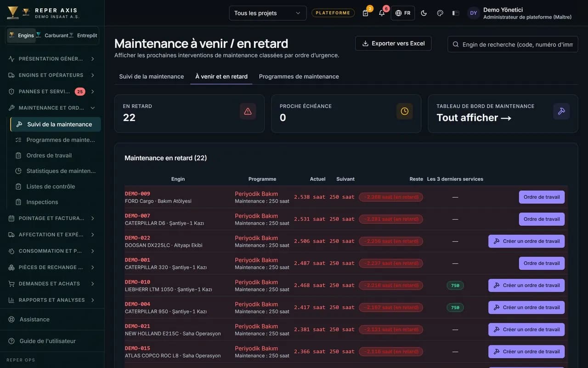Click the Inspections clipboard icon

[18, 202]
